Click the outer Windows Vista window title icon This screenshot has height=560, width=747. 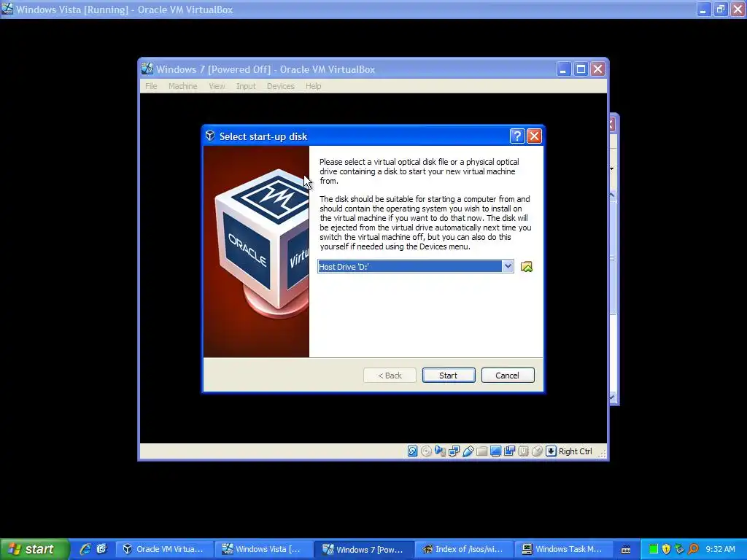tap(7, 9)
